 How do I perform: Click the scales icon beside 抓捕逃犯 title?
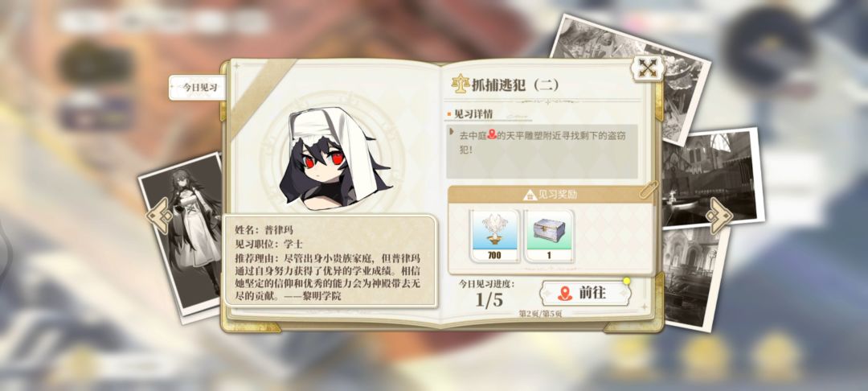(x=460, y=84)
